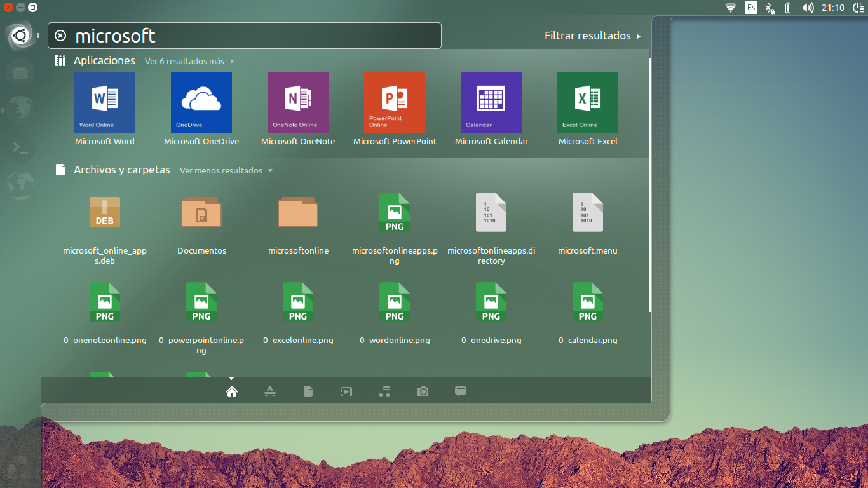Open microsoft_online_apps.deb package file

pyautogui.click(x=105, y=212)
